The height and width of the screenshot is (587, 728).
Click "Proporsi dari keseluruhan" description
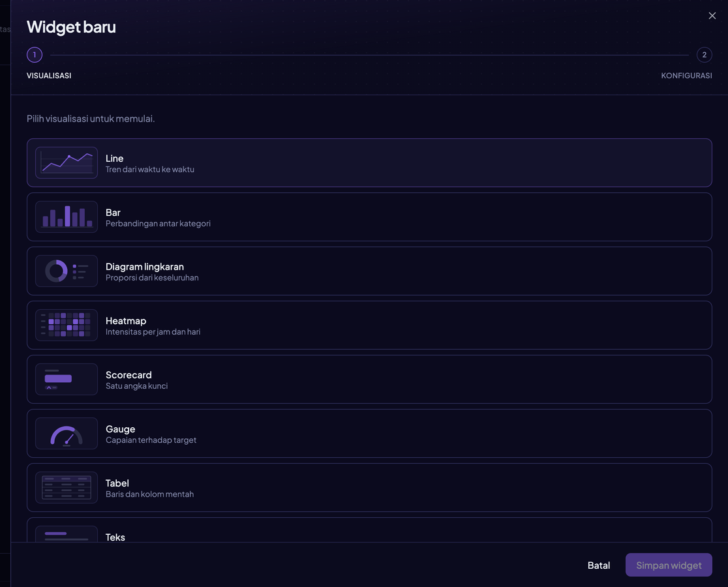pyautogui.click(x=152, y=277)
